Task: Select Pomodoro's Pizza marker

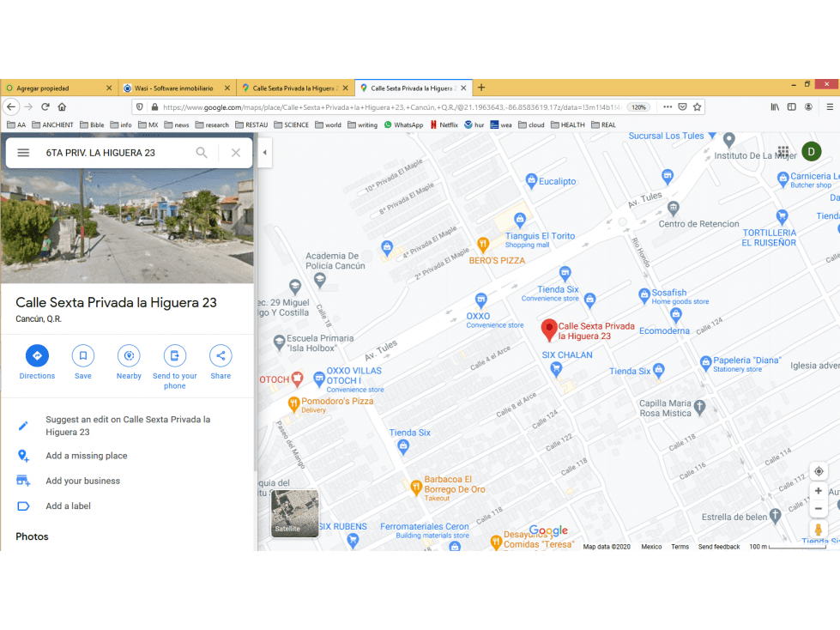Action: [x=293, y=404]
